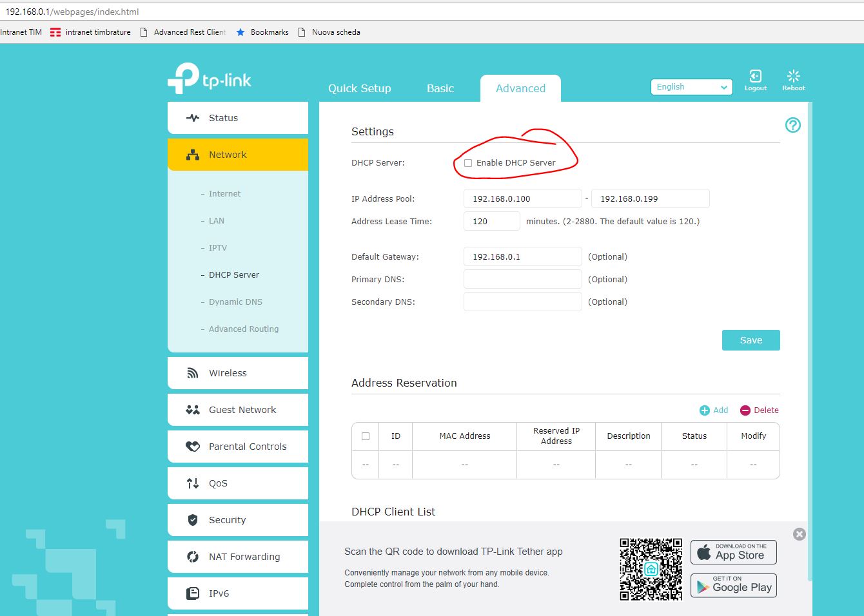Click the Google Play download button
864x616 pixels.
coord(733,586)
